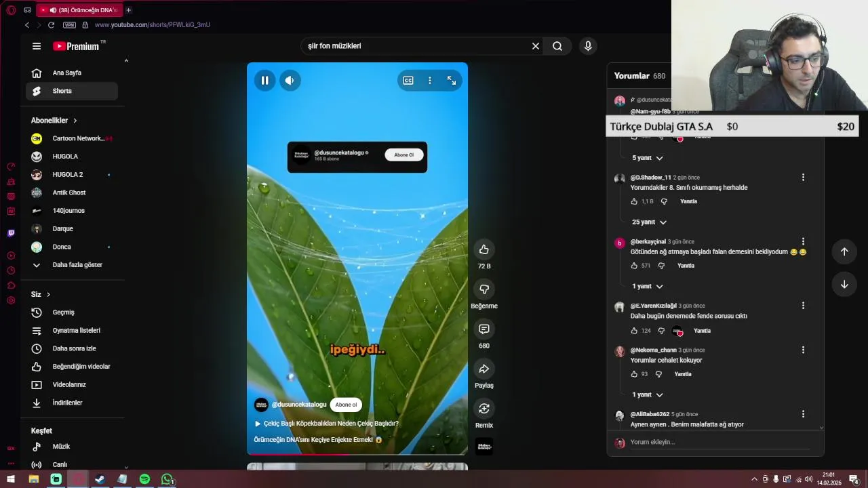Open Ana Sayfa in the sidebar
This screenshot has width=868, height=488.
click(72, 73)
